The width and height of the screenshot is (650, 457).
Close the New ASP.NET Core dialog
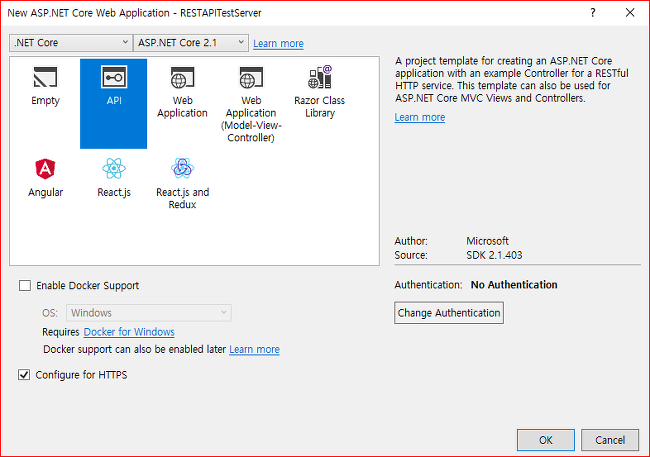click(630, 13)
